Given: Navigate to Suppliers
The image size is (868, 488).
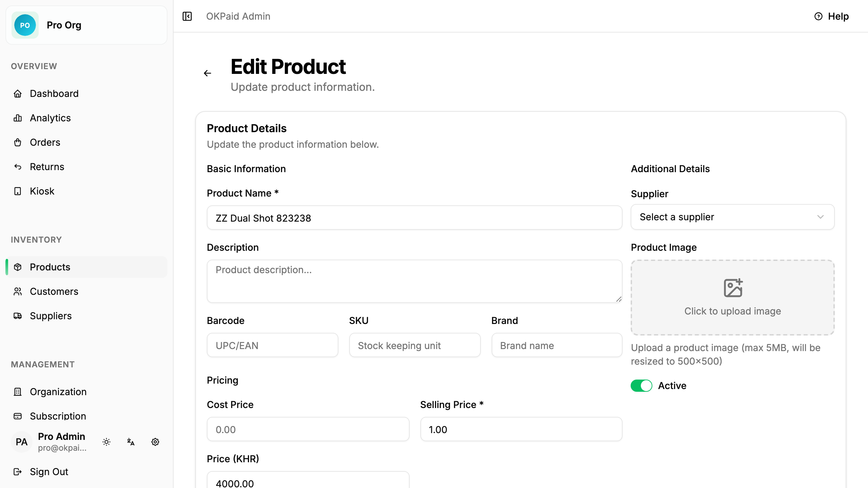Looking at the screenshot, I should (x=86, y=316).
